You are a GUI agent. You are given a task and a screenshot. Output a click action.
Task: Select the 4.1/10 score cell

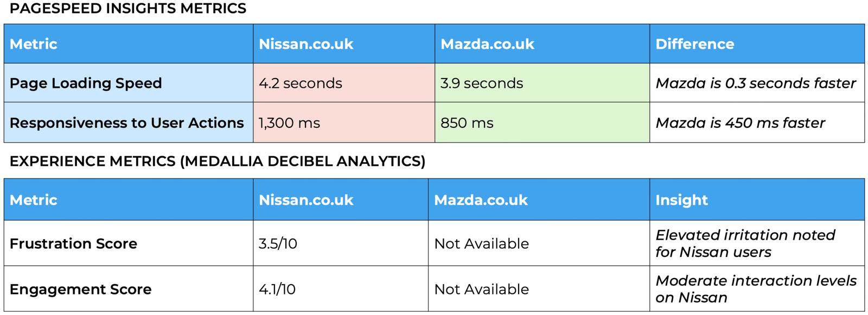[x=277, y=289]
